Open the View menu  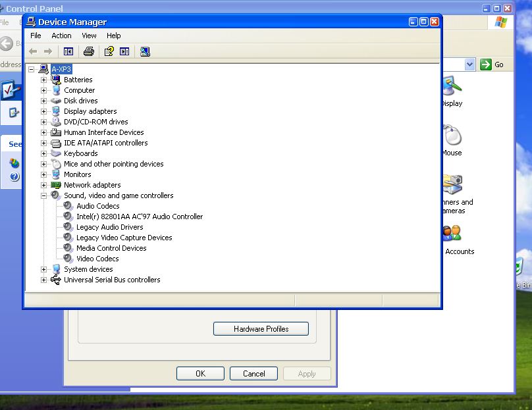pos(89,36)
